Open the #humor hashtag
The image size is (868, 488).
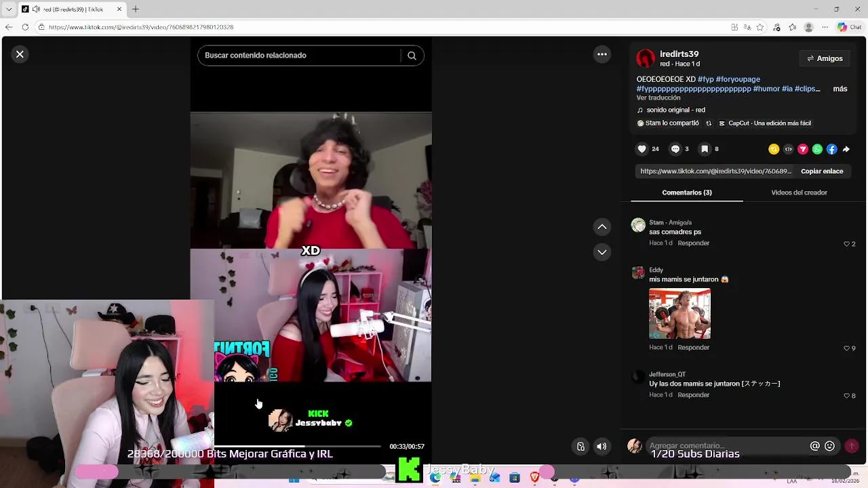(x=767, y=89)
